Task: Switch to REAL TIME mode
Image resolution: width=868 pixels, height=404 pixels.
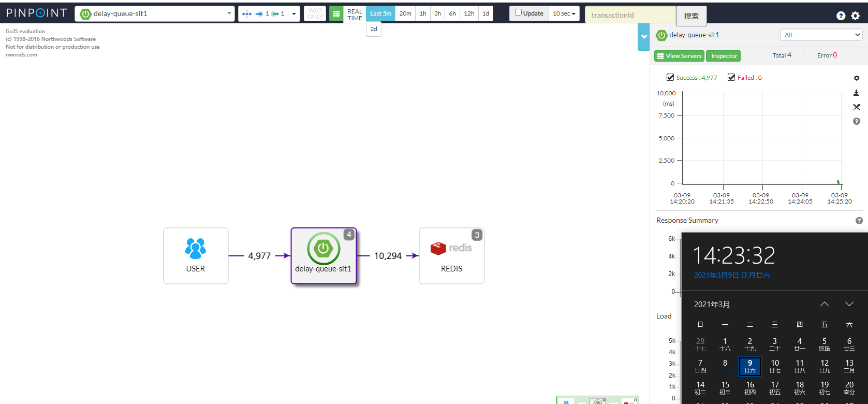Action: point(355,15)
